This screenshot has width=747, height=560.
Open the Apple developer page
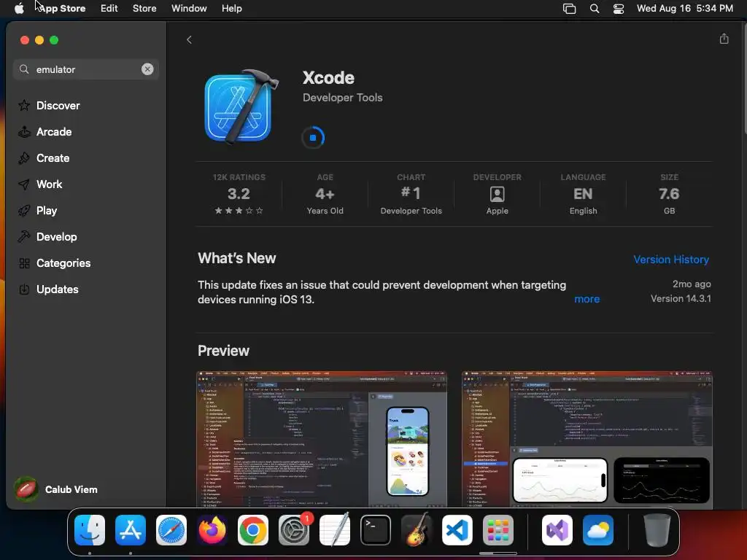click(x=497, y=194)
